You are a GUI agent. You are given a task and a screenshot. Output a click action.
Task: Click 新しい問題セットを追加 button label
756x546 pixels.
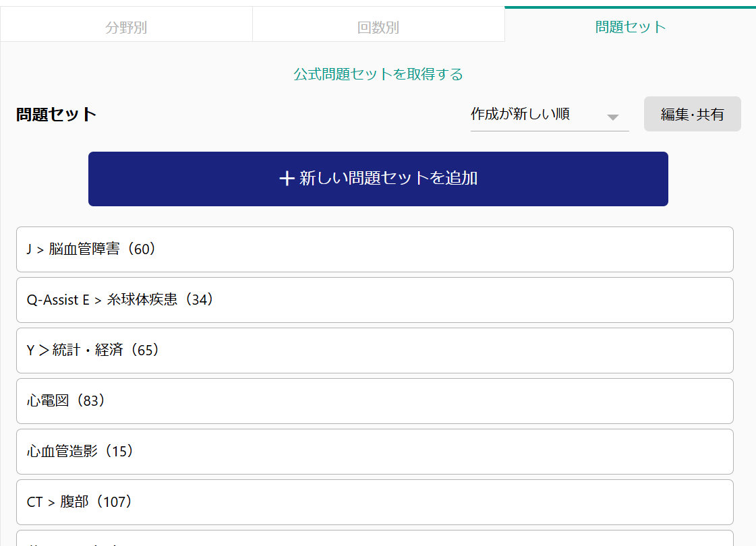[388, 179]
